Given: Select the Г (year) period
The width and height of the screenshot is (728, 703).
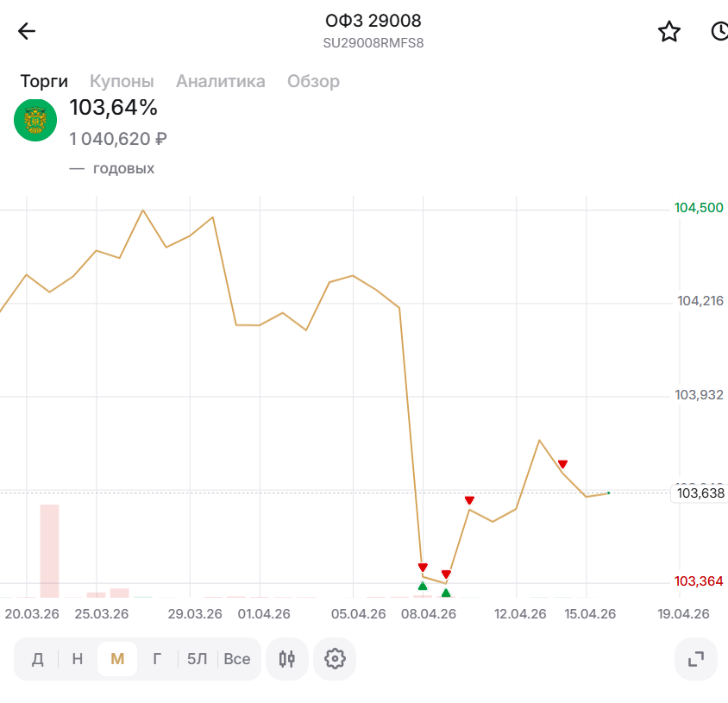Looking at the screenshot, I should coord(157,659).
